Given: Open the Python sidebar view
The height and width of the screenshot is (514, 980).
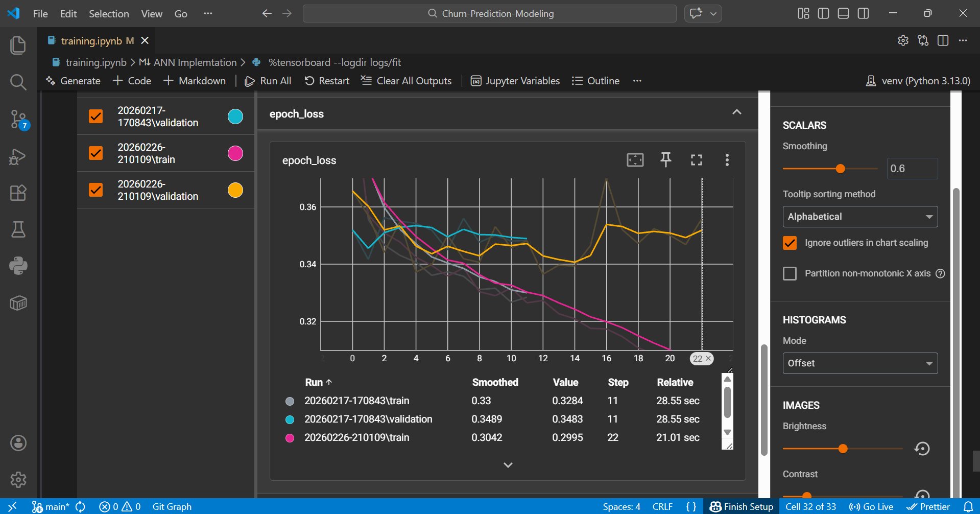Looking at the screenshot, I should [18, 266].
